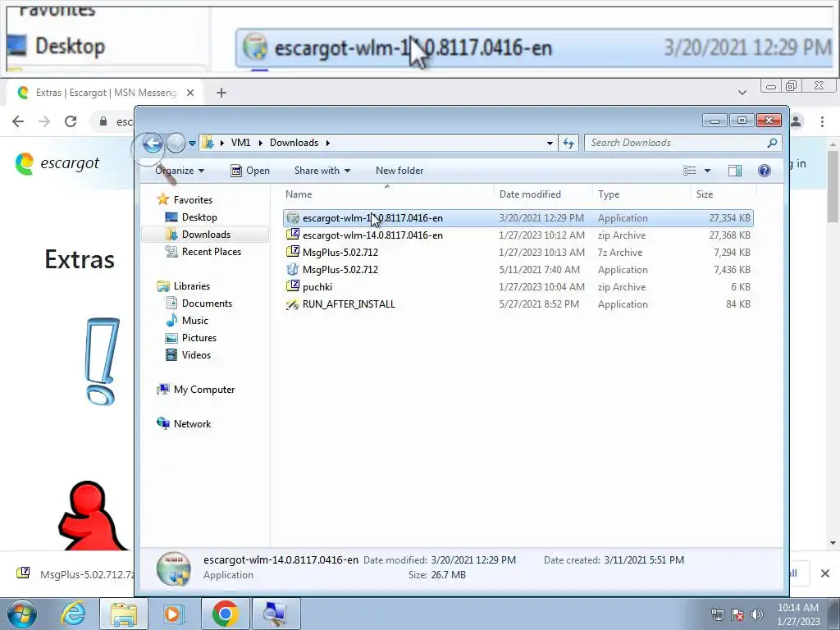Click volume speaker tray icon

pyautogui.click(x=756, y=614)
